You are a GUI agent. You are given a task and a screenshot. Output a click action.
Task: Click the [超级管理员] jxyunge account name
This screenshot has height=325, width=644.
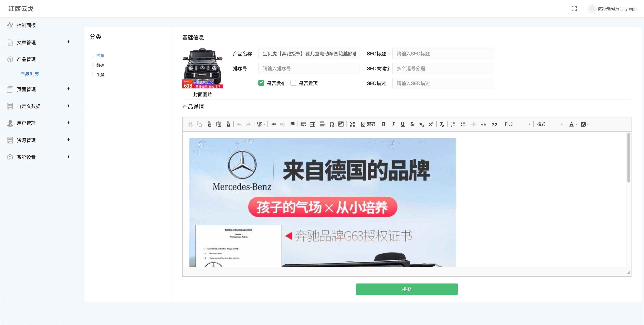pyautogui.click(x=617, y=9)
